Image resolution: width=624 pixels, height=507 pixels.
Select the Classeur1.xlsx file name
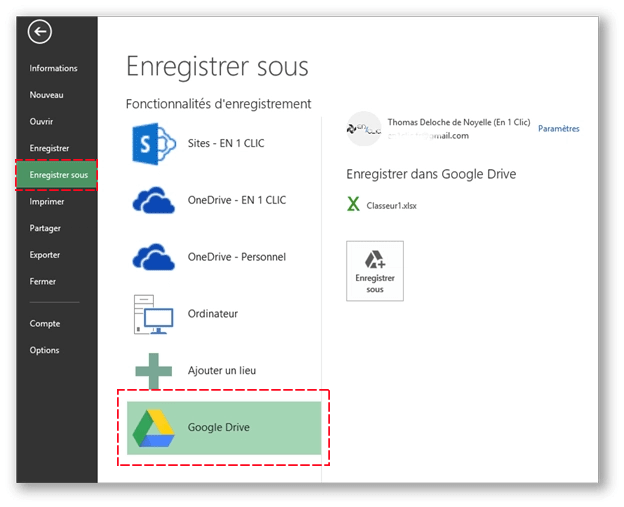[392, 206]
